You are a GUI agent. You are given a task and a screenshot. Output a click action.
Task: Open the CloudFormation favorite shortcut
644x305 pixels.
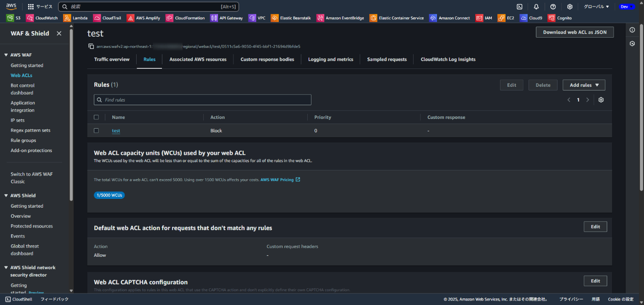[x=185, y=18]
